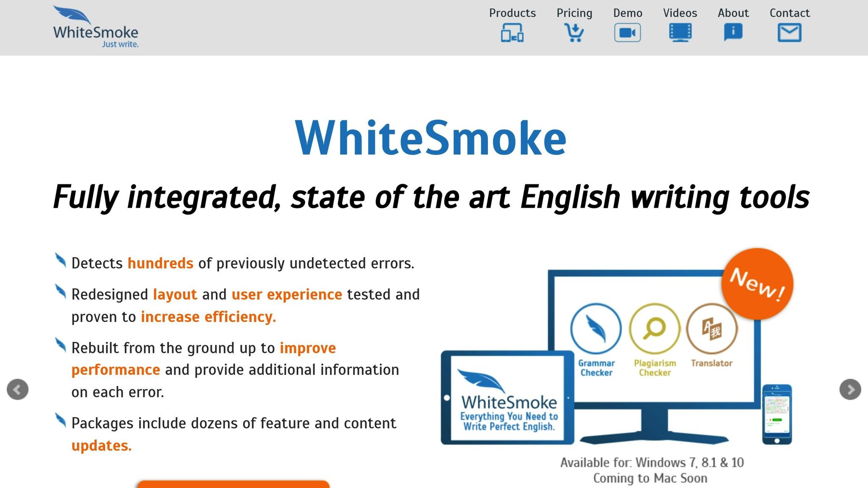Screen dimensions: 868x488
Task: Click the Videos nav link
Action: click(680, 13)
